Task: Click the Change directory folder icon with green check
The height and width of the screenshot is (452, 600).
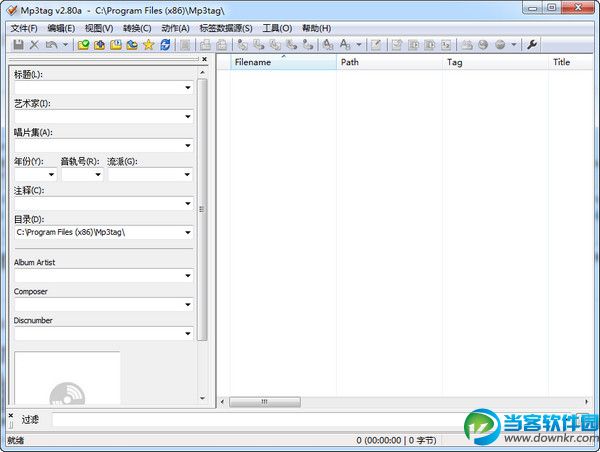Action: click(x=83, y=45)
